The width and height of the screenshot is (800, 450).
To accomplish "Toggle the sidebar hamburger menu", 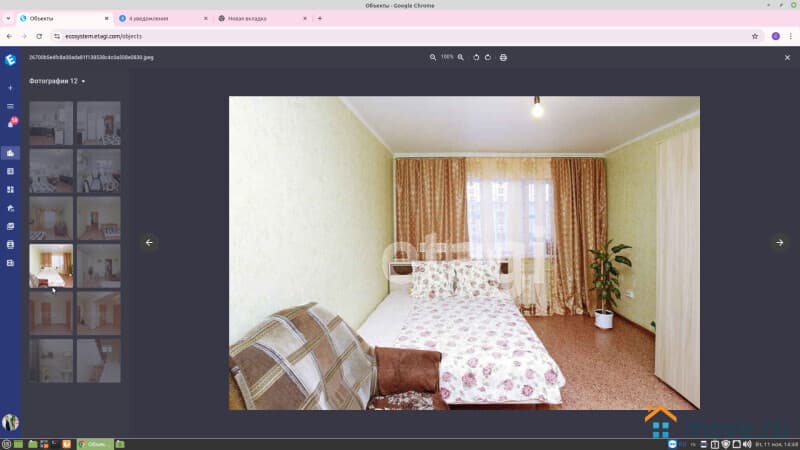I will click(11, 106).
